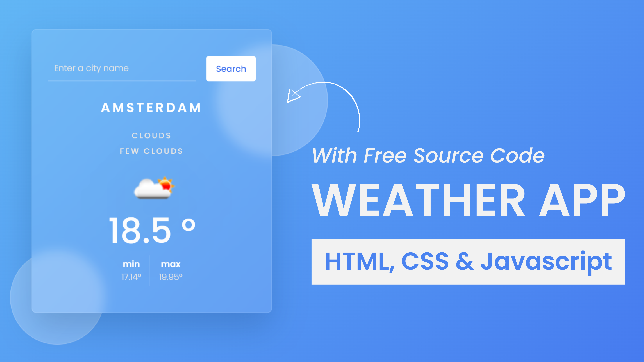Image resolution: width=644 pixels, height=362 pixels.
Task: Click the Search button
Action: (x=231, y=69)
